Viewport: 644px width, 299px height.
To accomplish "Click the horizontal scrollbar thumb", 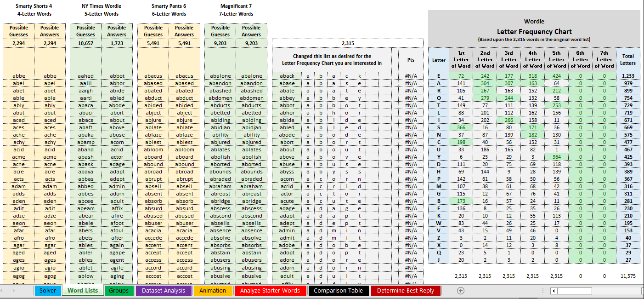I will pos(575,291).
